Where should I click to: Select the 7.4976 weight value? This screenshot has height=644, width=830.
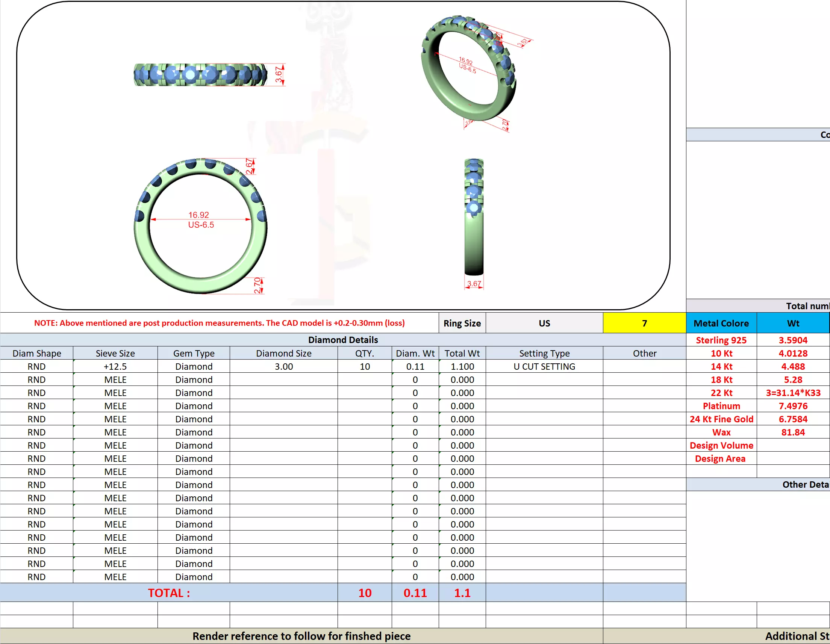click(793, 406)
